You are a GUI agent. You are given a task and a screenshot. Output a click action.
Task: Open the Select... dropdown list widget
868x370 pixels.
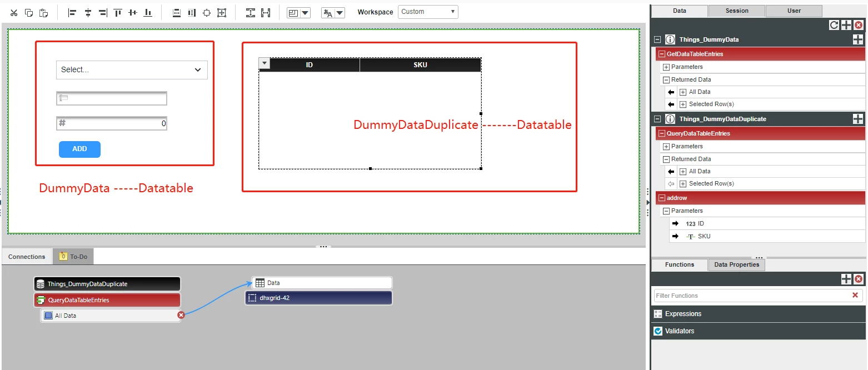coord(132,70)
